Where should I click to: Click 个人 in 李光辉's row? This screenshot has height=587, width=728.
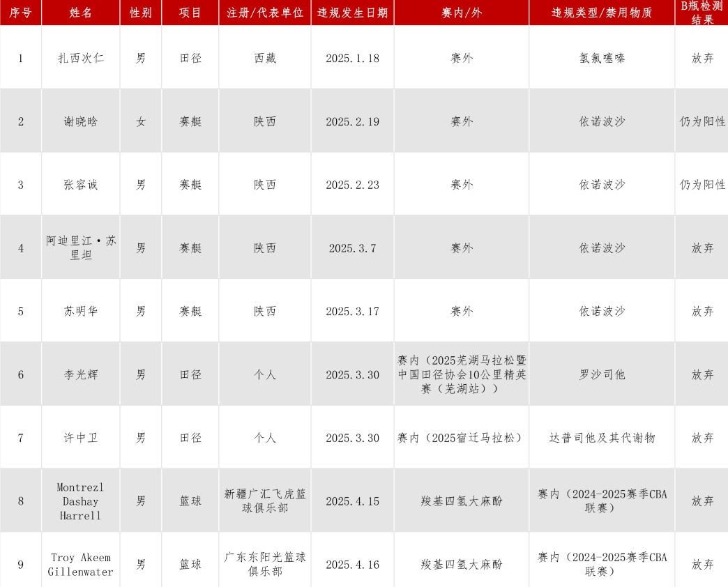point(265,374)
